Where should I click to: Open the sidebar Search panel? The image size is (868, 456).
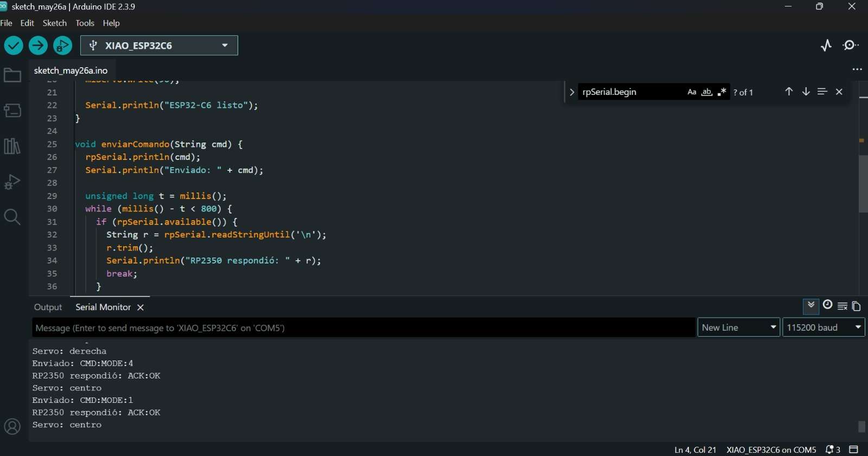pos(12,217)
